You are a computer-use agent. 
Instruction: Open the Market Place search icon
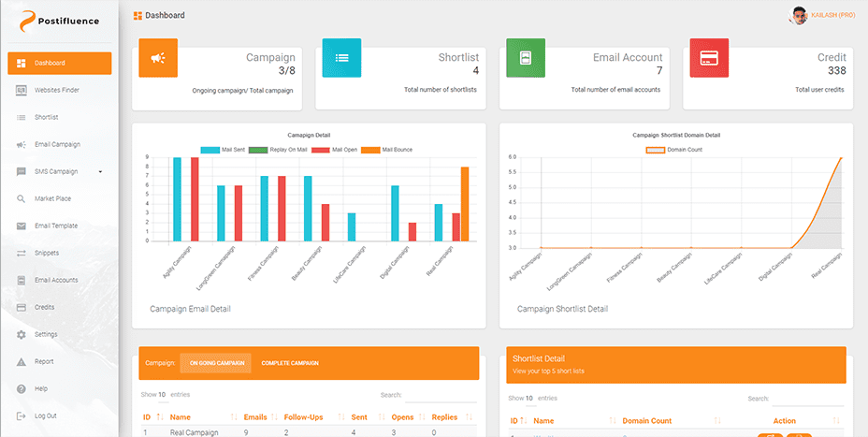tap(22, 198)
